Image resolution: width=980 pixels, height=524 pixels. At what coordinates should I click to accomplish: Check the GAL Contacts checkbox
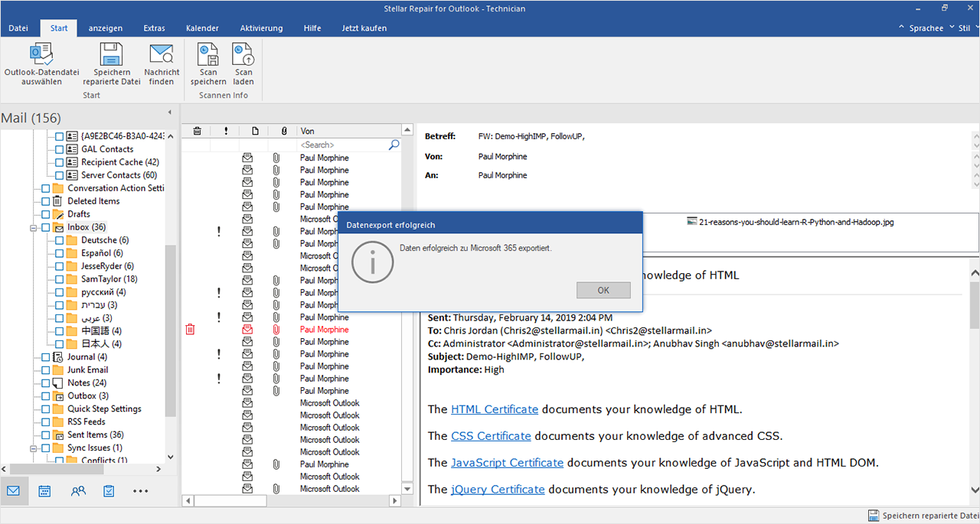59,149
